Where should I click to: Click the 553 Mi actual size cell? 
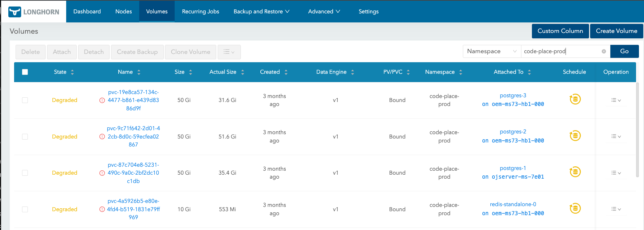[x=227, y=209]
